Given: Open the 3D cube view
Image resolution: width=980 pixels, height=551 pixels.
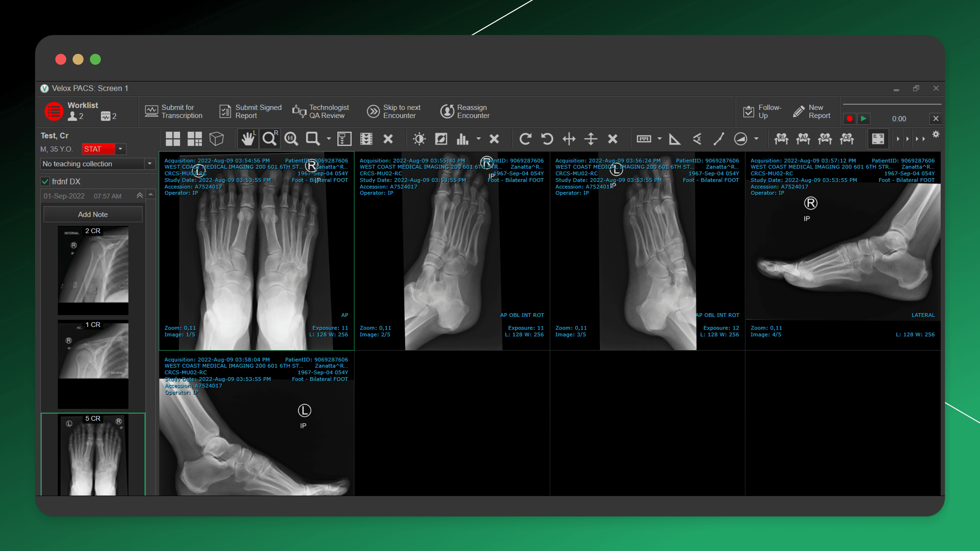Looking at the screenshot, I should 216,139.
